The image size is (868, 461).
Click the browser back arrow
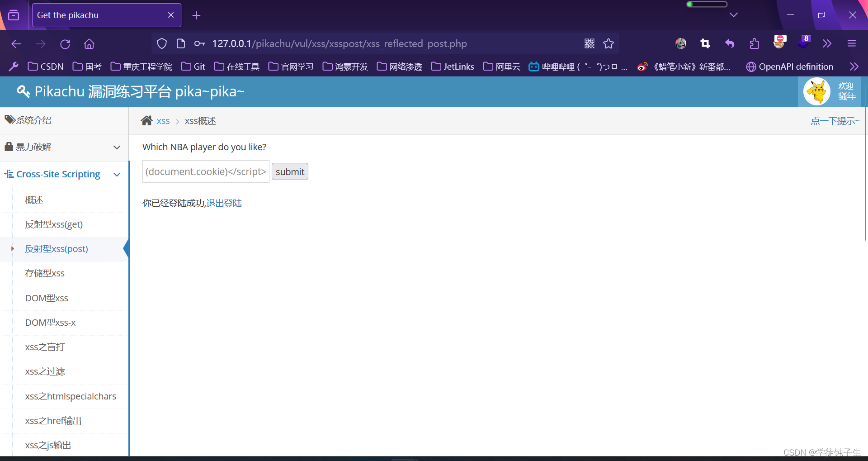(16, 44)
